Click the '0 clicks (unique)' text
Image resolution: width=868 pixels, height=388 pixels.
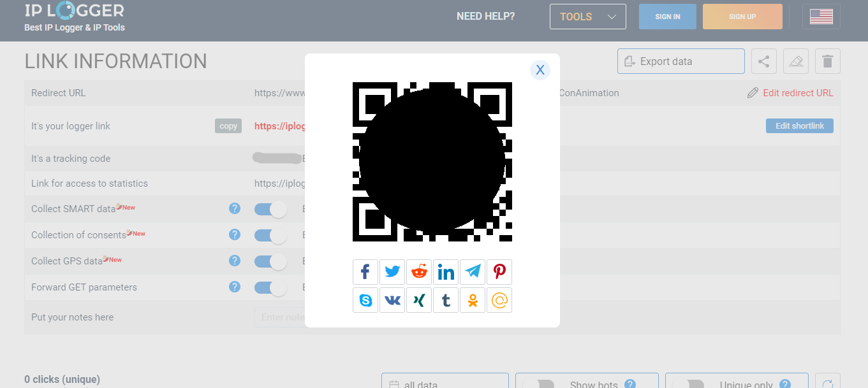point(62,379)
